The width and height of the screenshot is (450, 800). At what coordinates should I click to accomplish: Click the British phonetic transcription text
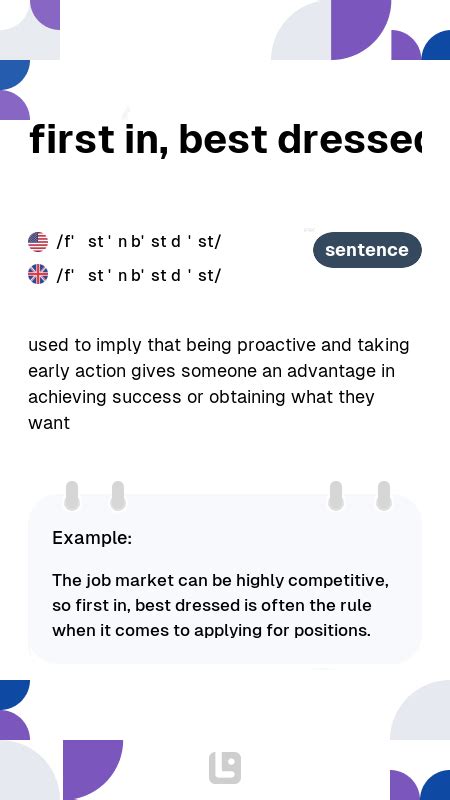(x=139, y=275)
